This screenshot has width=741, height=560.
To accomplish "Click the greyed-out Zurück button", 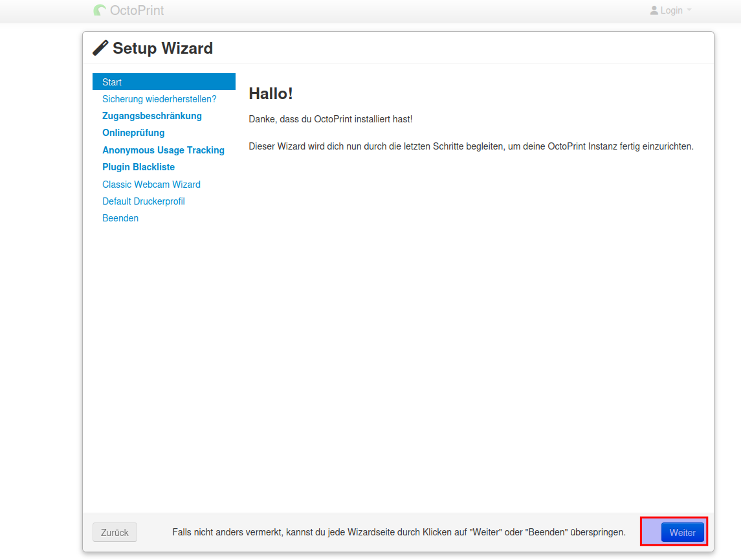I will (x=115, y=533).
